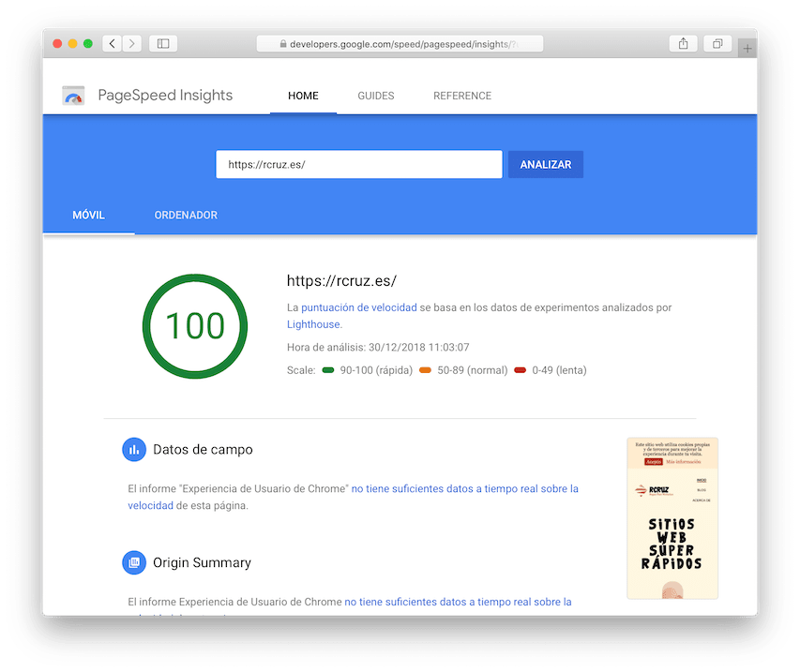
Task: Toggle the Safari sidebar button
Action: click(163, 44)
